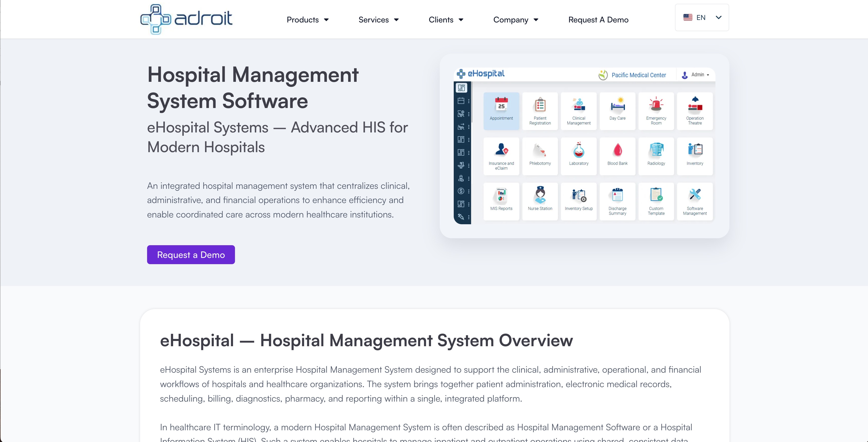Viewport: 868px width, 442px height.
Task: Expand the Clients menu
Action: (446, 20)
